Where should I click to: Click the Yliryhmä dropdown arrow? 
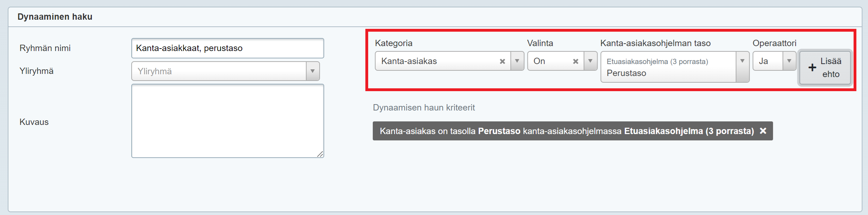(x=312, y=71)
